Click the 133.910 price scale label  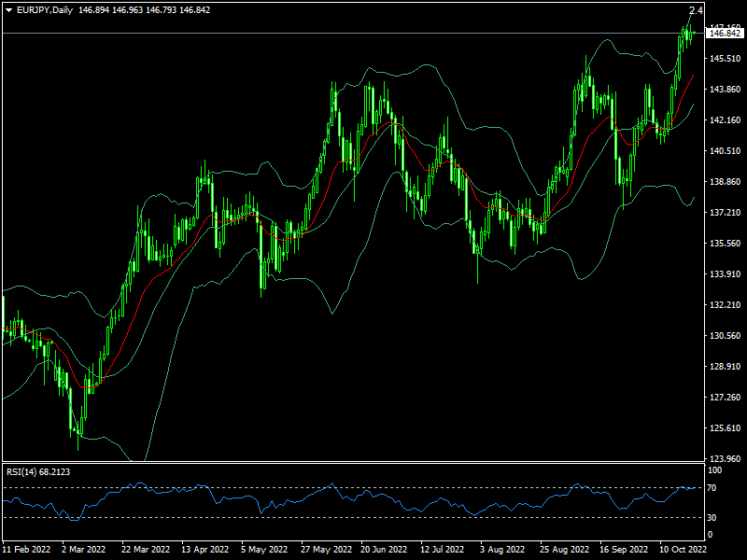coord(726,273)
